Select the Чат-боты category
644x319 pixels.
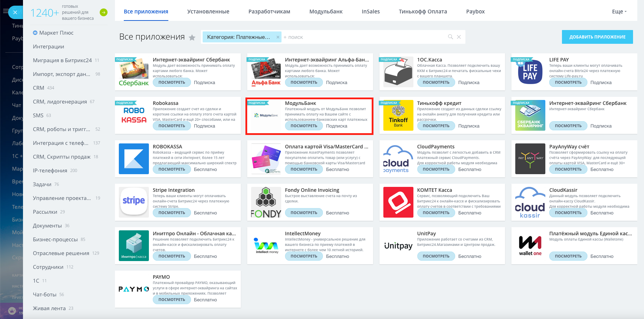click(45, 295)
